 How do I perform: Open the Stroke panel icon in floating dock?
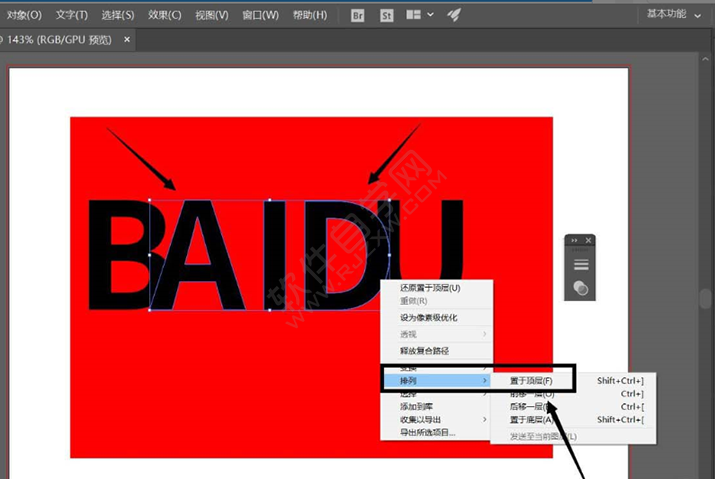581,265
